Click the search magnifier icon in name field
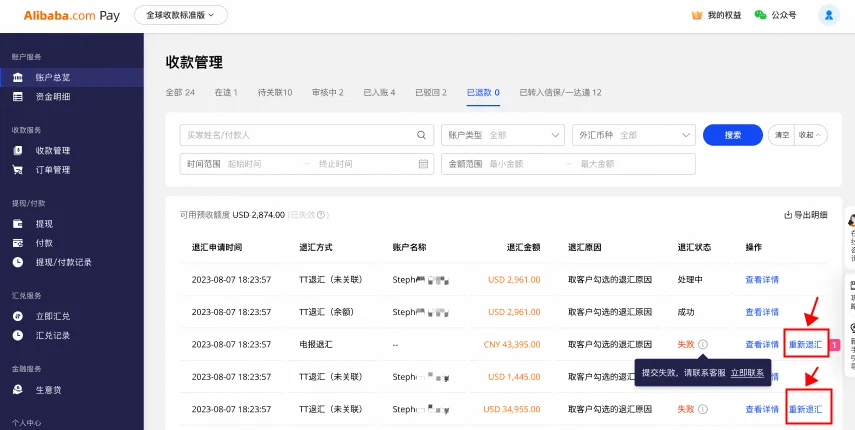The height and width of the screenshot is (430, 855). pos(421,135)
